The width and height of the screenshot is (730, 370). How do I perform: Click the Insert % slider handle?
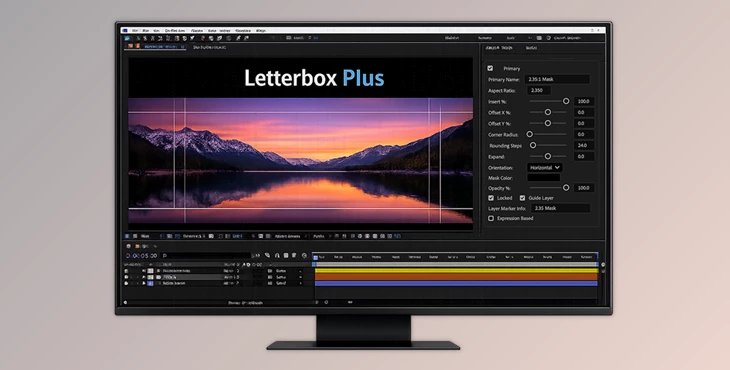[566, 101]
